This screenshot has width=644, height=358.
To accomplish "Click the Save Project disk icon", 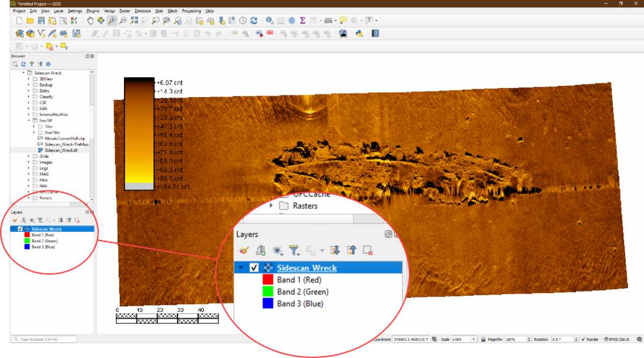I will tap(41, 20).
